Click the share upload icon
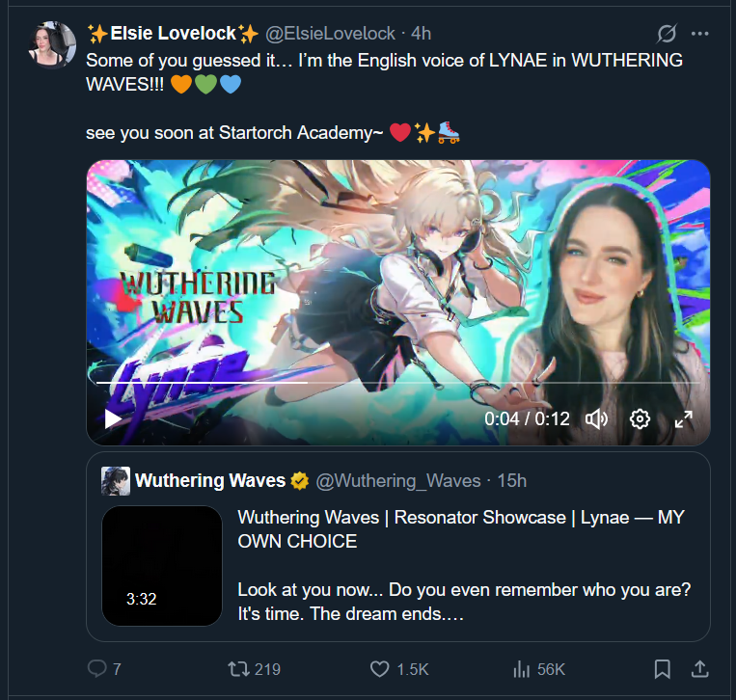 [x=699, y=668]
